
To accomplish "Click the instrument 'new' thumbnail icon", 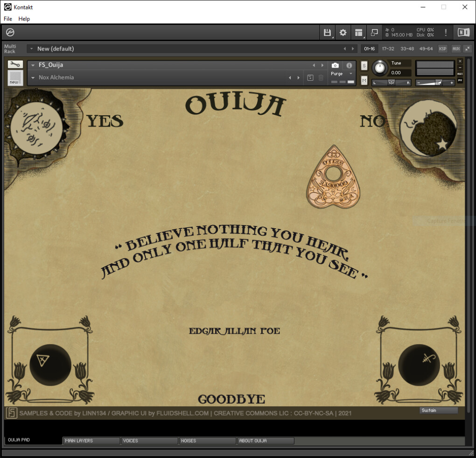I will click(15, 78).
